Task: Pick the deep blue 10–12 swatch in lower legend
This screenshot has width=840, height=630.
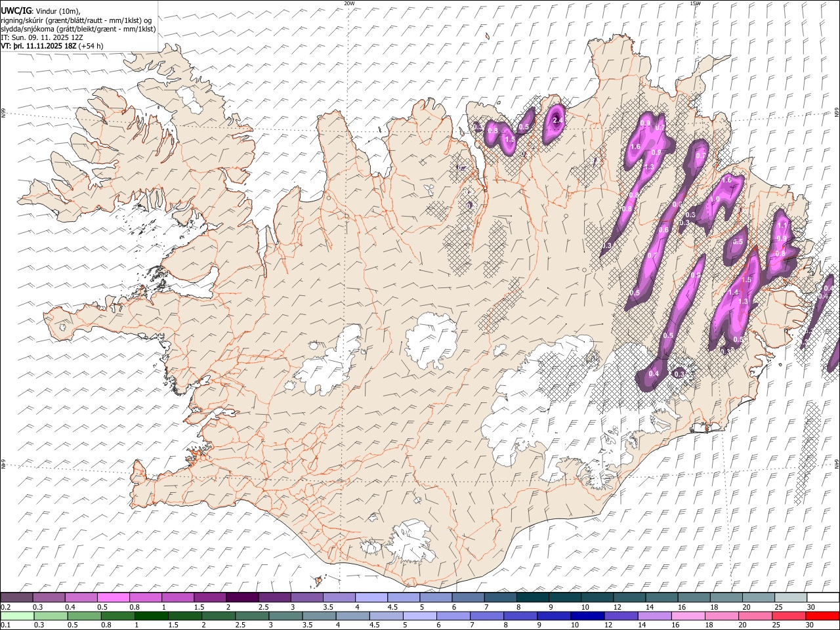Action: coord(587,616)
